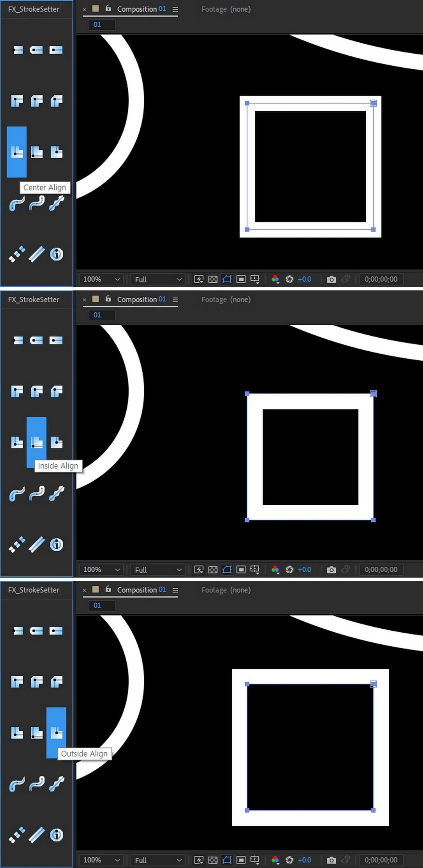Toggle mask and shape path visibility in bottom screenshot
Image resolution: width=423 pixels, height=868 pixels.
click(227, 860)
